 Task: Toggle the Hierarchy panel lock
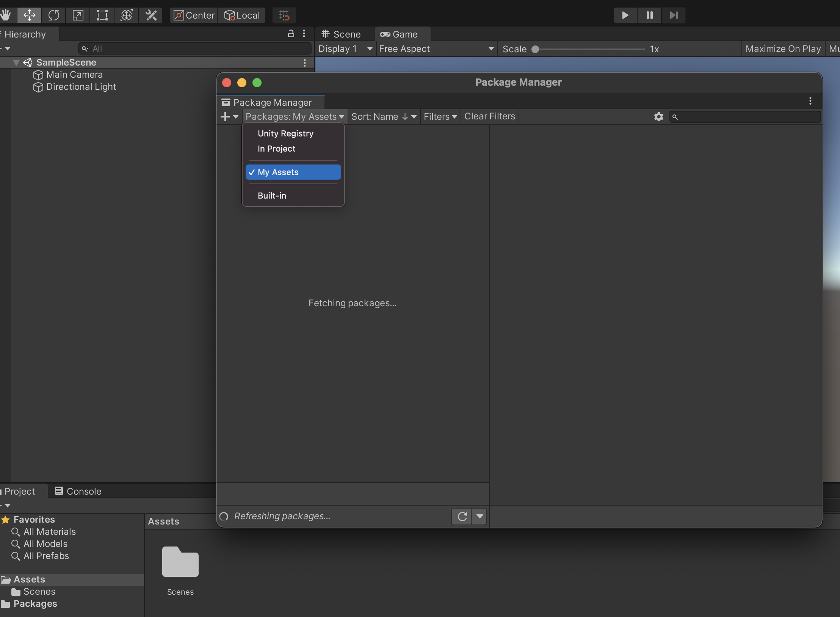click(291, 34)
